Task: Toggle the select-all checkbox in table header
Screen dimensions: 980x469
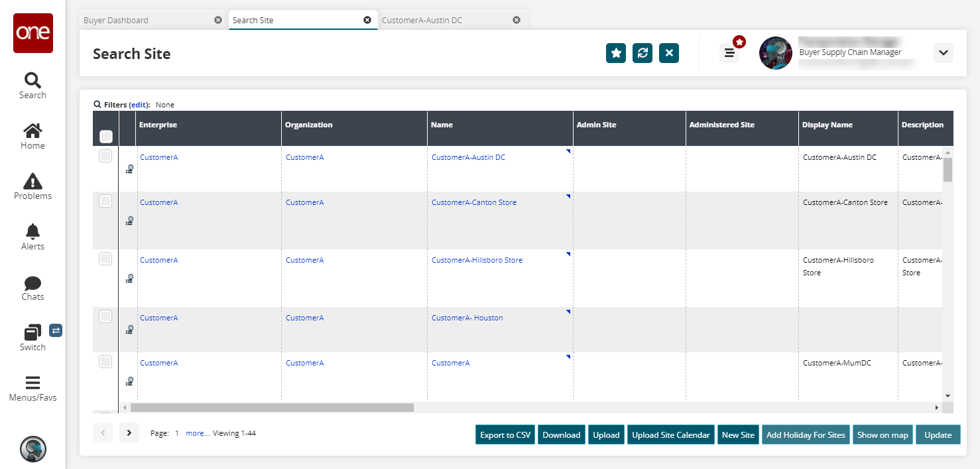Action: pyautogui.click(x=105, y=137)
